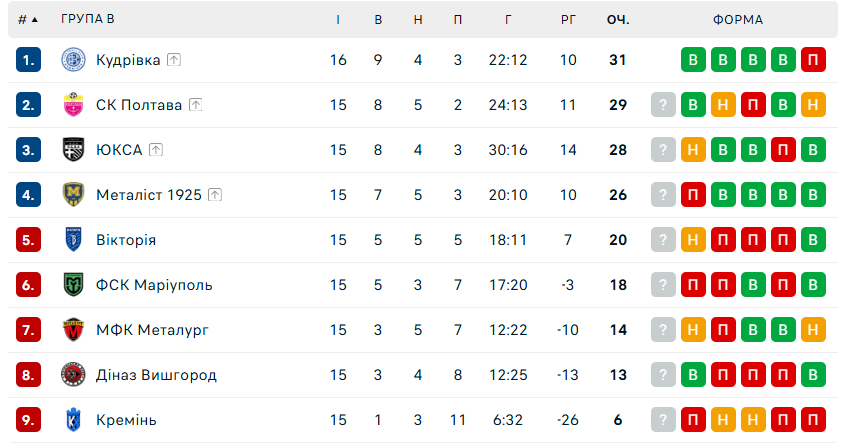Click the Кудрівка team logo
This screenshot has width=843, height=448.
[72, 60]
